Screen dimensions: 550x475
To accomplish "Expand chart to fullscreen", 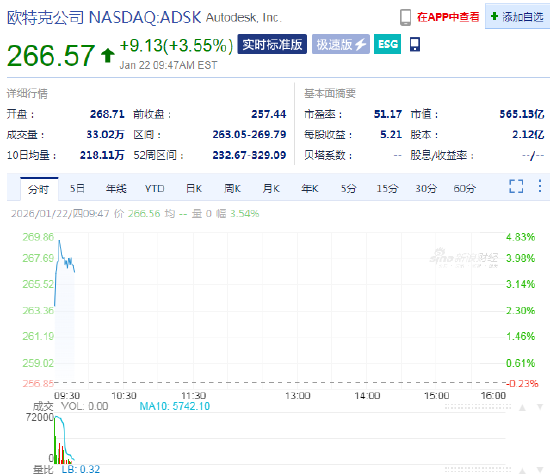I will tap(516, 186).
